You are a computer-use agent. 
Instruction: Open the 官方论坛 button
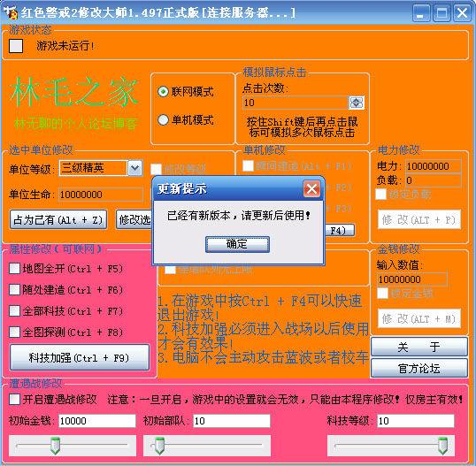pos(418,369)
